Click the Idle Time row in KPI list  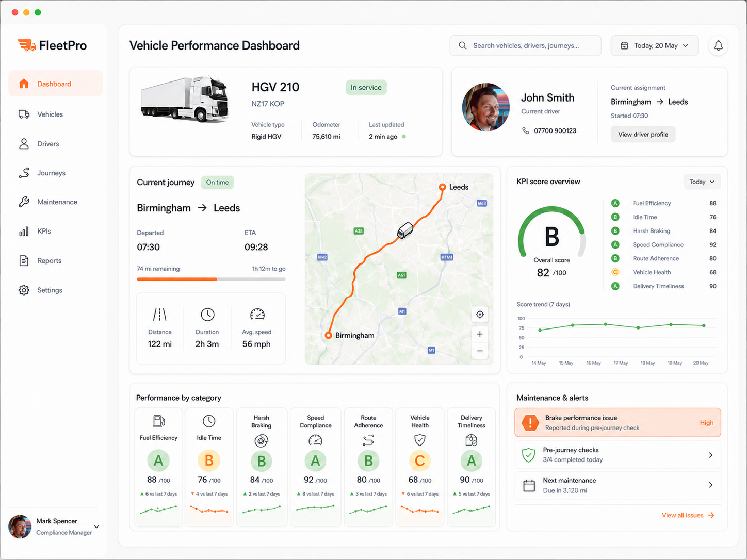[664, 217]
